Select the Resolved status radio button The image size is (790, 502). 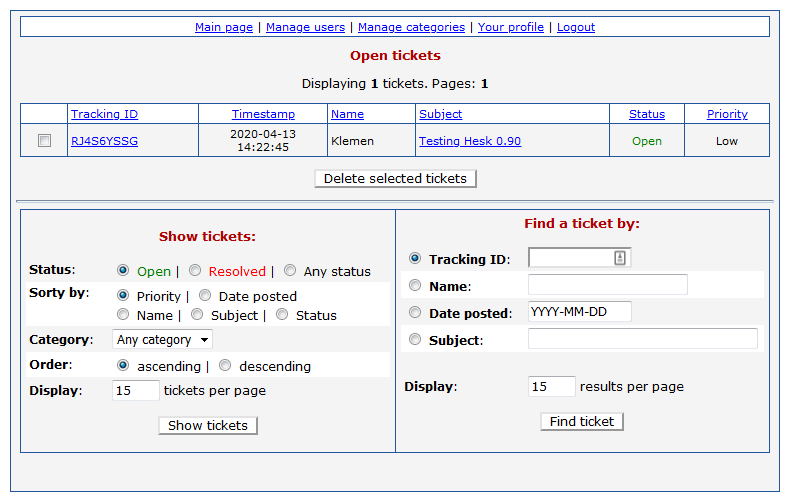pyautogui.click(x=195, y=270)
